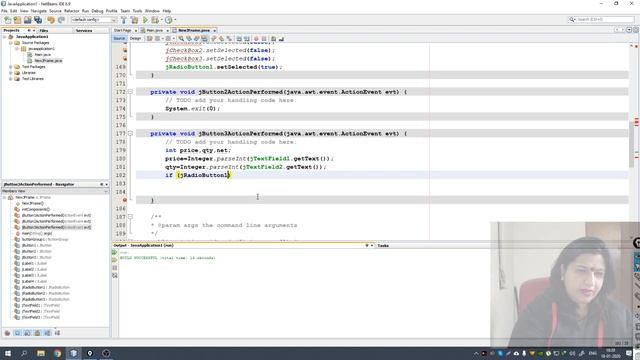Expand the Test Packages node
Viewport: 640px width, 360px height.
(11, 67)
